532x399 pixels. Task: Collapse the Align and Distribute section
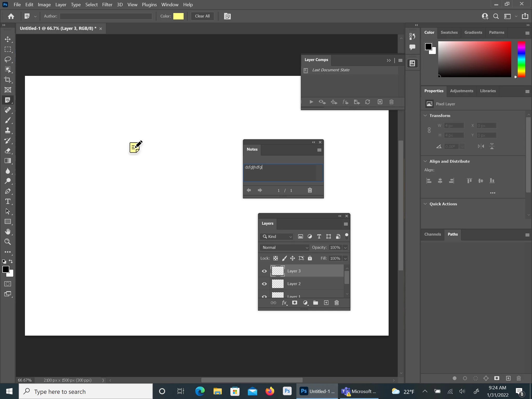click(x=425, y=161)
